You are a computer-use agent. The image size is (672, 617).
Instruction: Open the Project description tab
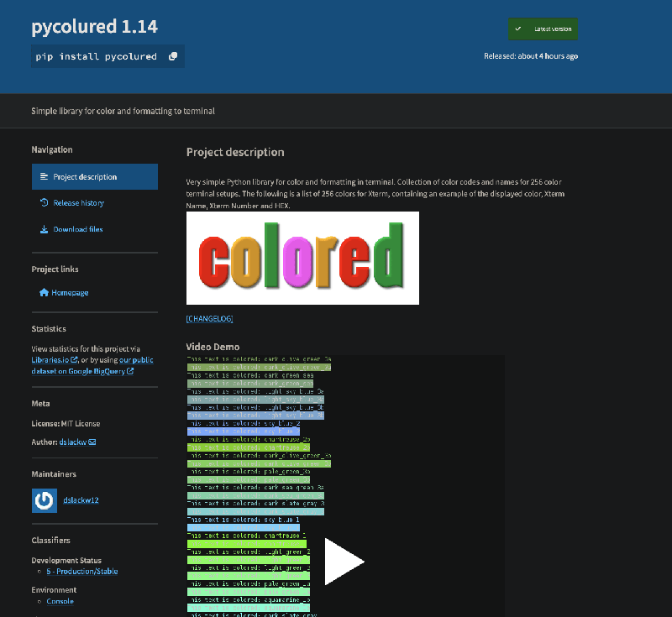click(95, 176)
